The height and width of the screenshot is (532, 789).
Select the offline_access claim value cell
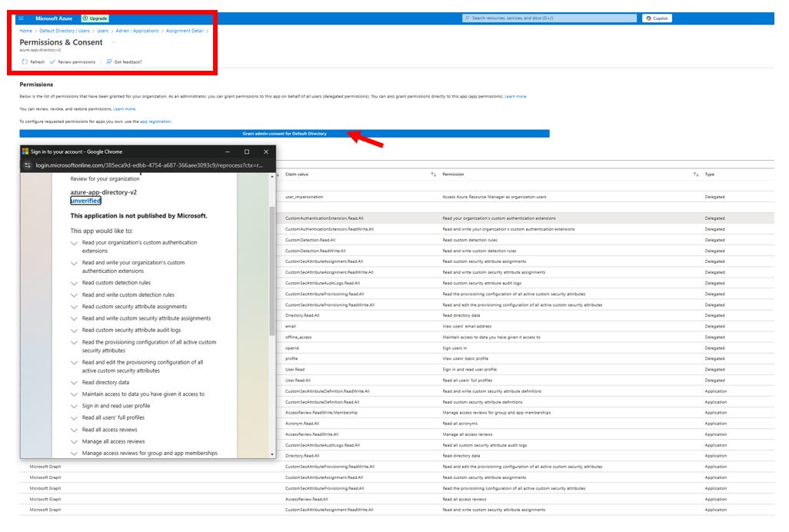pyautogui.click(x=298, y=337)
